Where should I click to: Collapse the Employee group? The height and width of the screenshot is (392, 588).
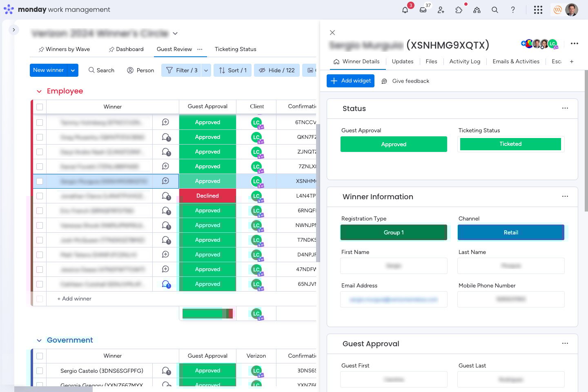tap(39, 91)
